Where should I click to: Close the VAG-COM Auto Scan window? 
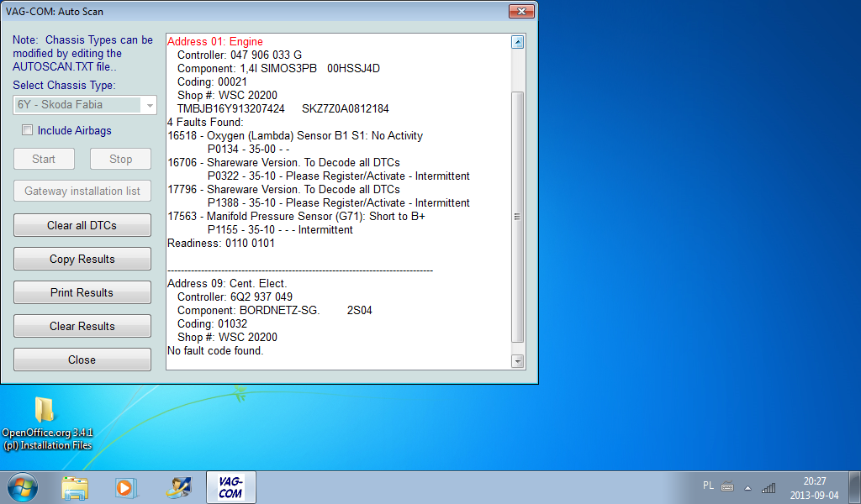521,11
